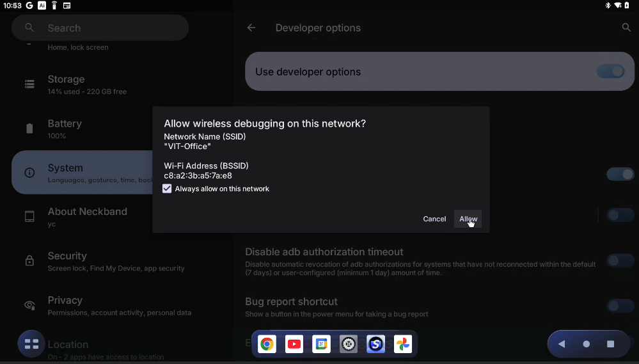Open Chrome from the dock
This screenshot has width=639, height=364.
pos(267,344)
